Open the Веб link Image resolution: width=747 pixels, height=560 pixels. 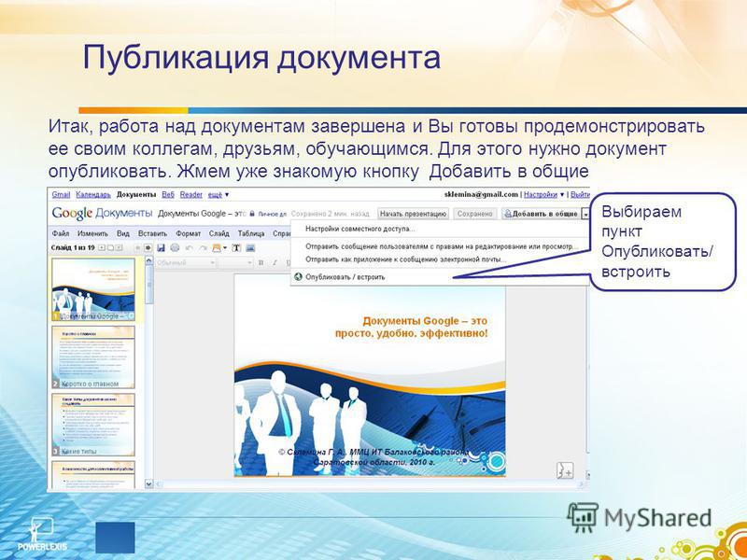click(168, 195)
